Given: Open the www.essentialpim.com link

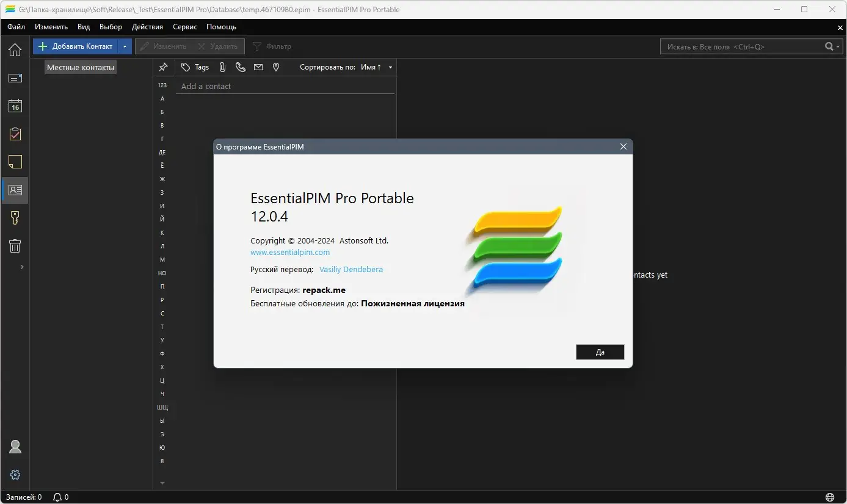Looking at the screenshot, I should (290, 252).
